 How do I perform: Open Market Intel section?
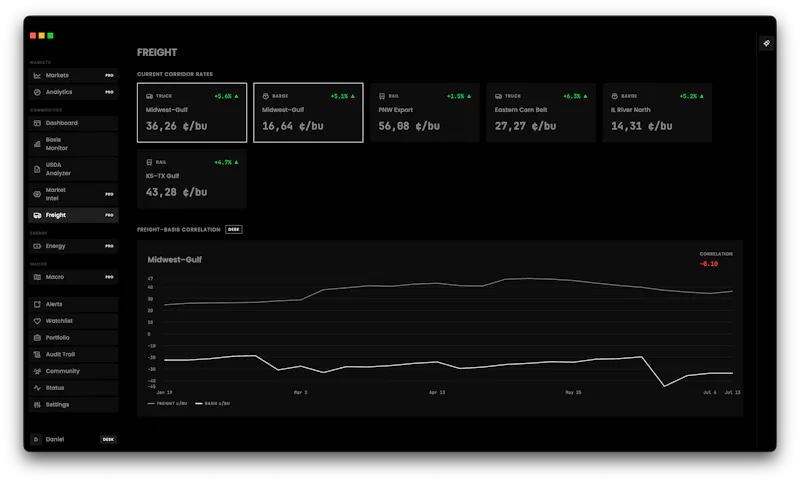73,194
